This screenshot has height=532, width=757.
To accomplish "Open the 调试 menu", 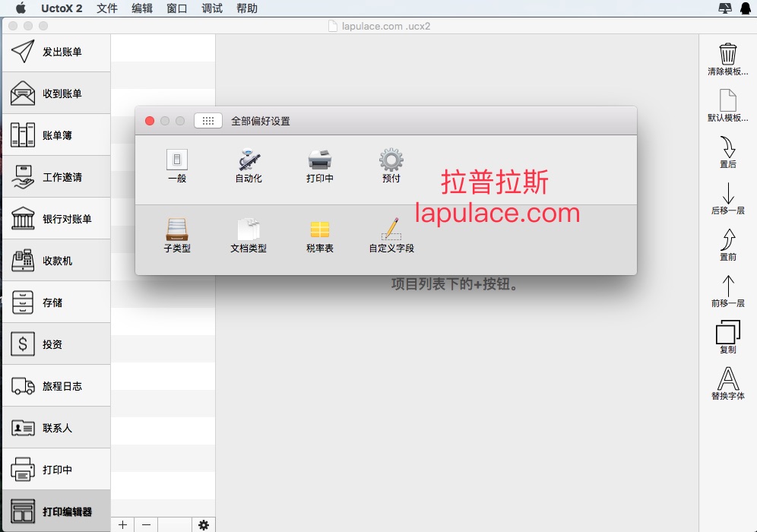I will [x=212, y=8].
